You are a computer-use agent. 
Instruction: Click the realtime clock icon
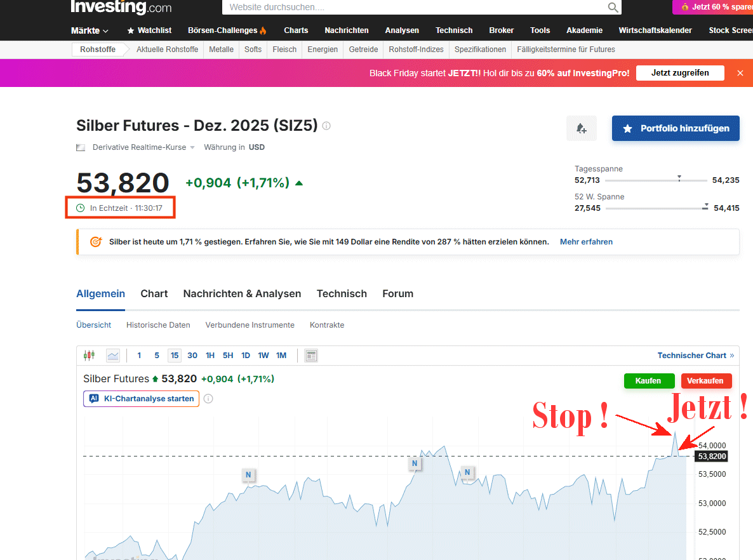(x=80, y=208)
